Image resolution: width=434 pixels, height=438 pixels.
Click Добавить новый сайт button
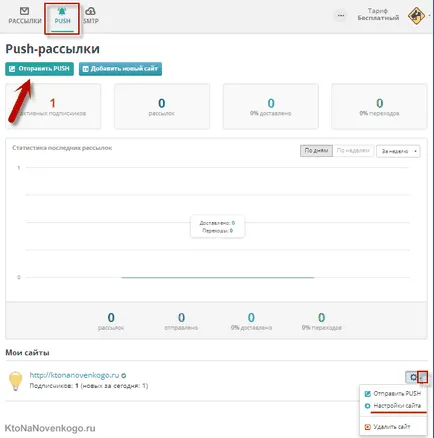(x=120, y=69)
